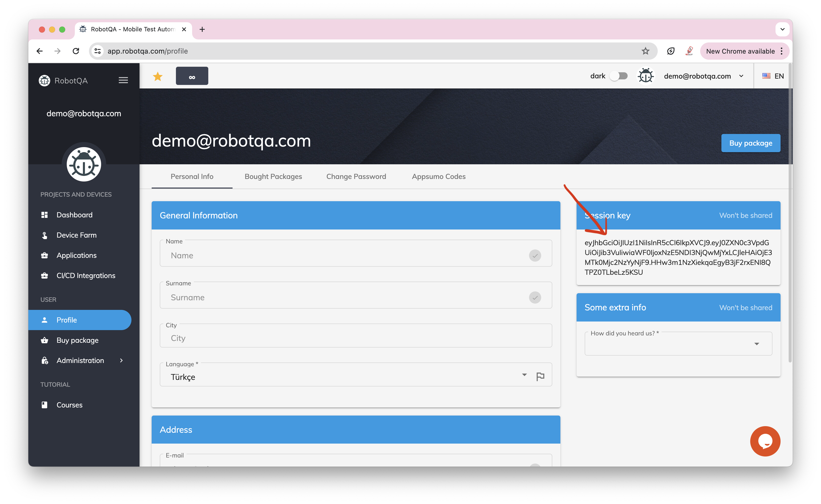Click the yellow star favorites icon

point(158,76)
